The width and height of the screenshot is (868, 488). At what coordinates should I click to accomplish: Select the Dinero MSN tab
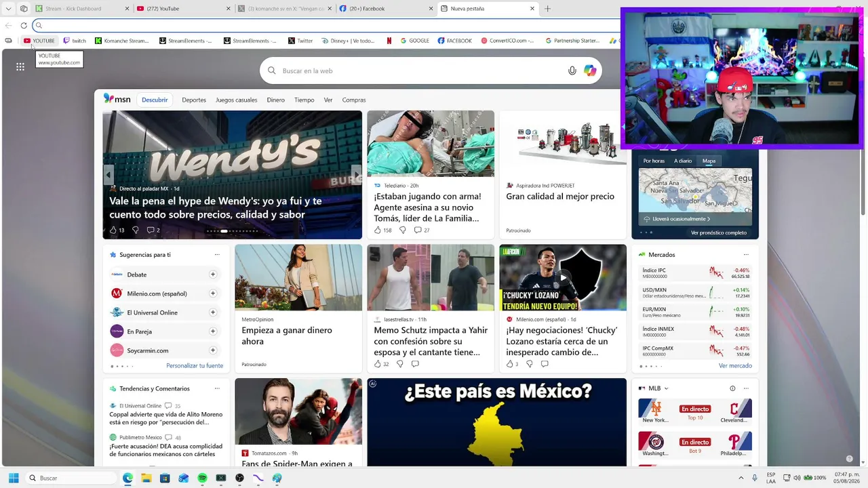pyautogui.click(x=276, y=100)
